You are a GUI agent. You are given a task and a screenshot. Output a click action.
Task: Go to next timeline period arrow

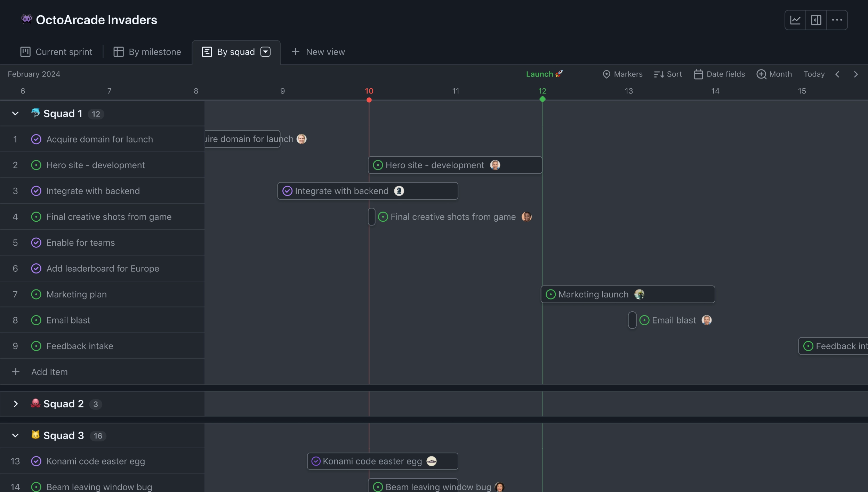(856, 74)
